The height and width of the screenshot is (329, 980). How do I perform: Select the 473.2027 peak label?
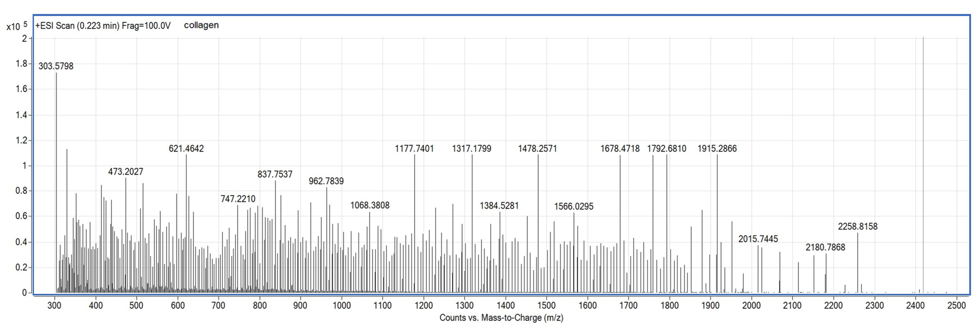126,172
